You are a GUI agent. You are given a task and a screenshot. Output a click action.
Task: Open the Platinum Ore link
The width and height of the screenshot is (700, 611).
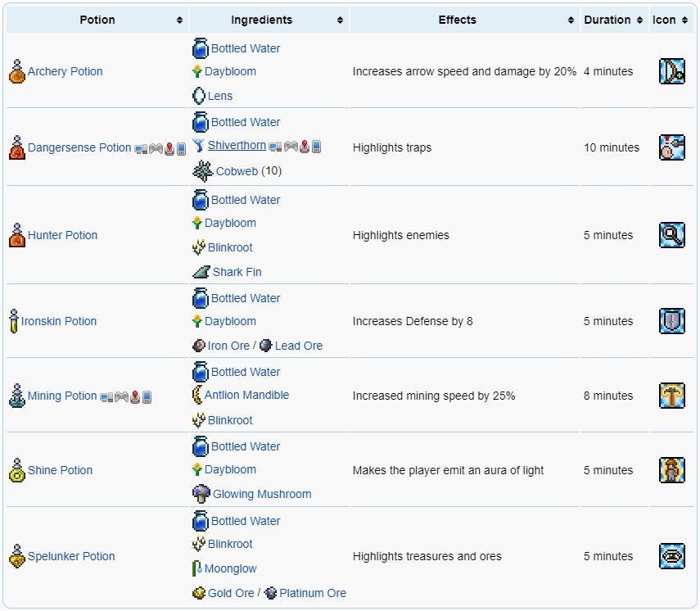(x=312, y=593)
